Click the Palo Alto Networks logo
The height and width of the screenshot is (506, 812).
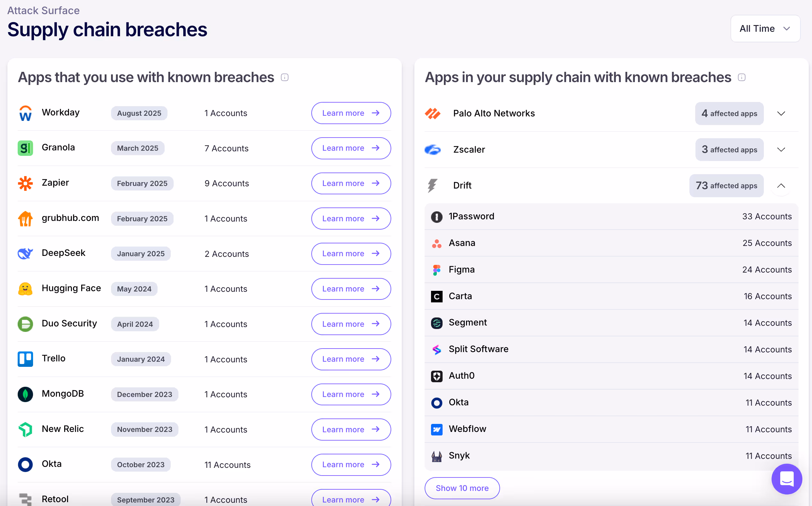[432, 114]
